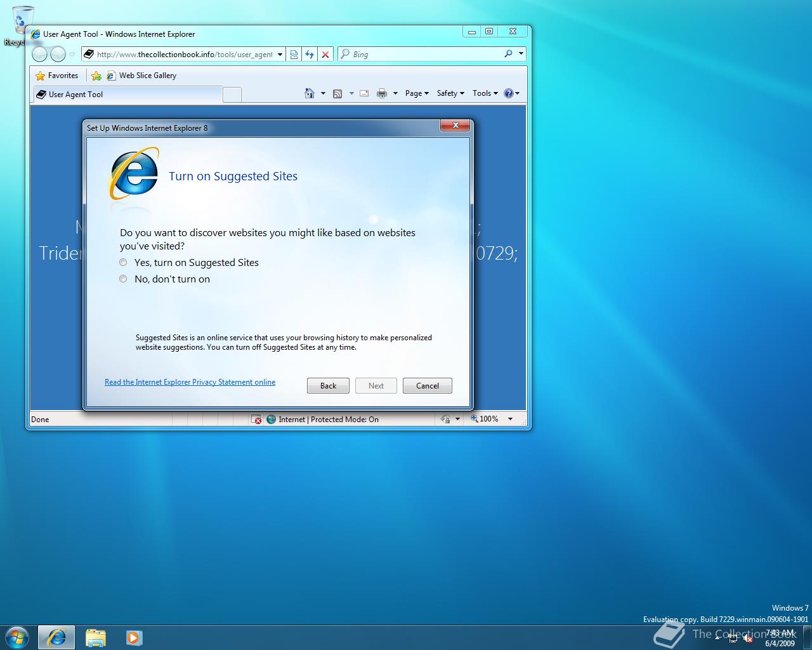Click the browser Forward arrow button
This screenshot has width=812, height=650.
click(x=58, y=55)
